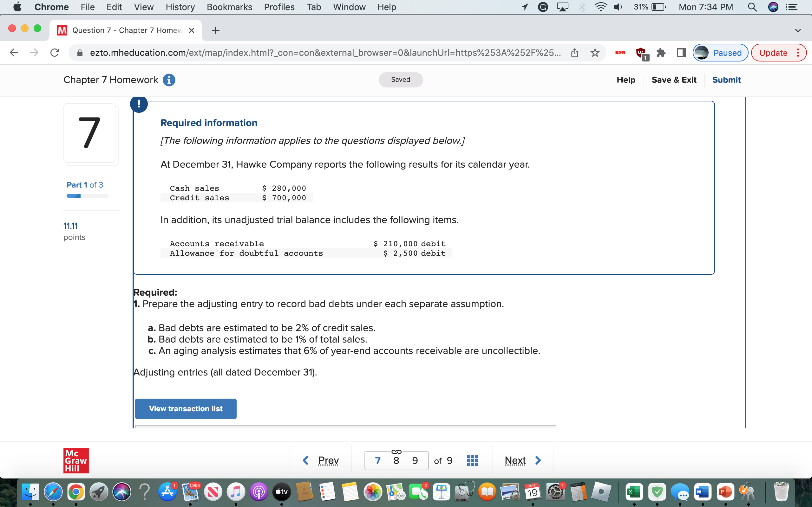Open the Bookmarks menu
The width and height of the screenshot is (812, 507).
tap(230, 7)
